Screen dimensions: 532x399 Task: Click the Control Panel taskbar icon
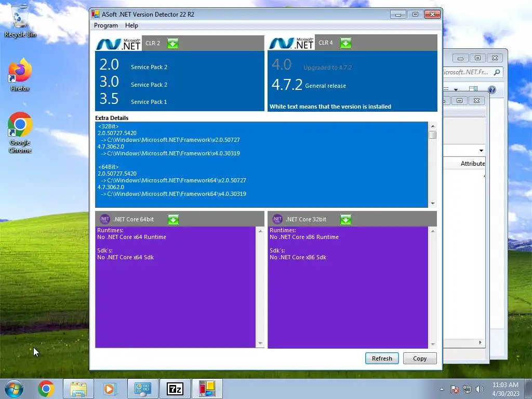click(x=142, y=389)
